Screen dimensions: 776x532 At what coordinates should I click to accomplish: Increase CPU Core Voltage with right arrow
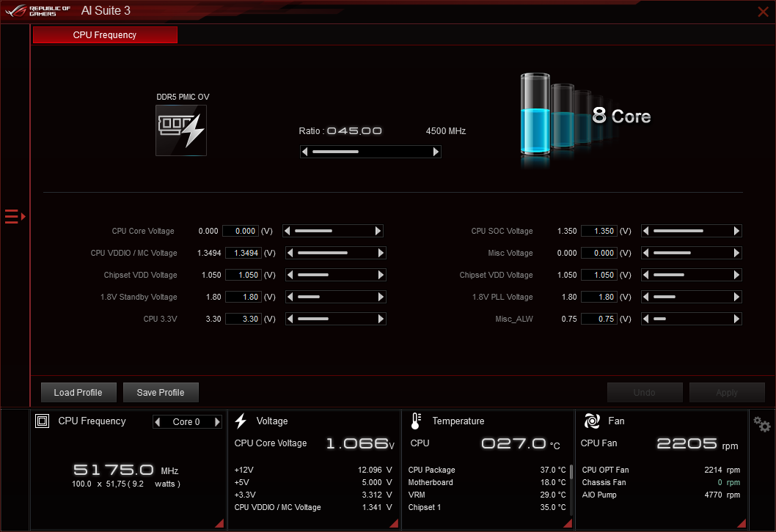tap(378, 231)
